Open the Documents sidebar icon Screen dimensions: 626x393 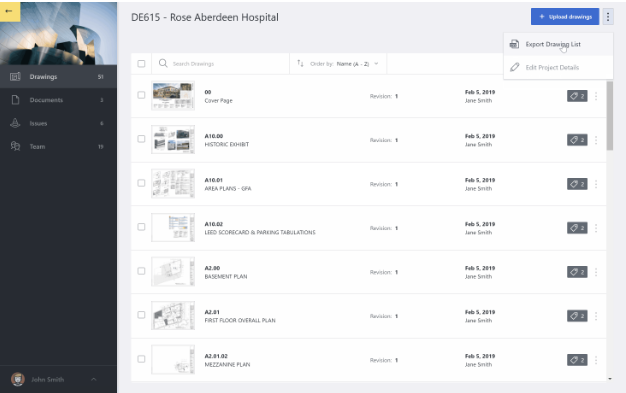15,100
